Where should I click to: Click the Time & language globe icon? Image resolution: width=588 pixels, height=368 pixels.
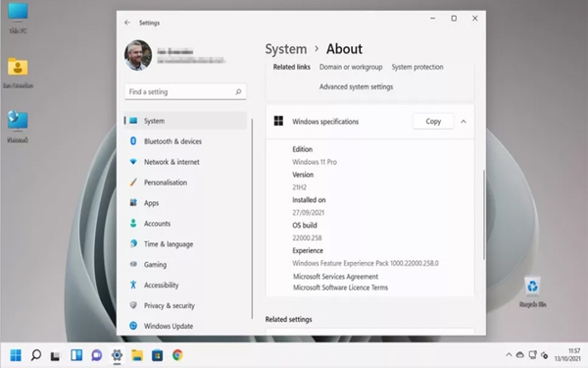click(133, 243)
